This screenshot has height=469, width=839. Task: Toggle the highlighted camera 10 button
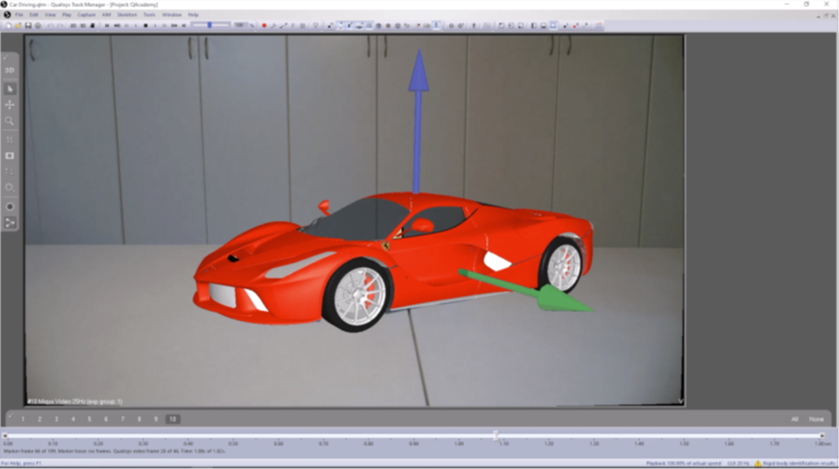pos(172,419)
